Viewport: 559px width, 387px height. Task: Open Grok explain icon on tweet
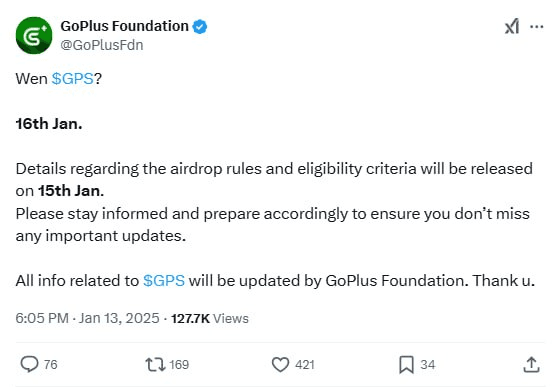point(512,26)
